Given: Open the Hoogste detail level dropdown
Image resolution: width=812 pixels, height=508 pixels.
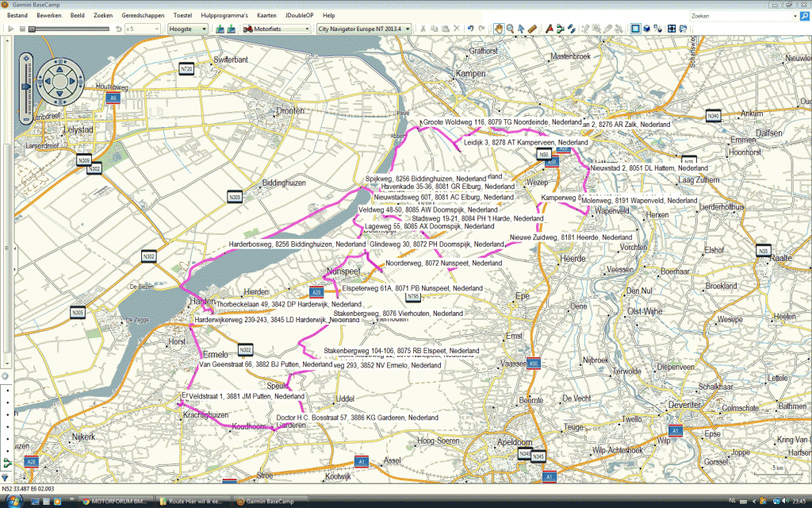Looking at the screenshot, I should tap(187, 29).
